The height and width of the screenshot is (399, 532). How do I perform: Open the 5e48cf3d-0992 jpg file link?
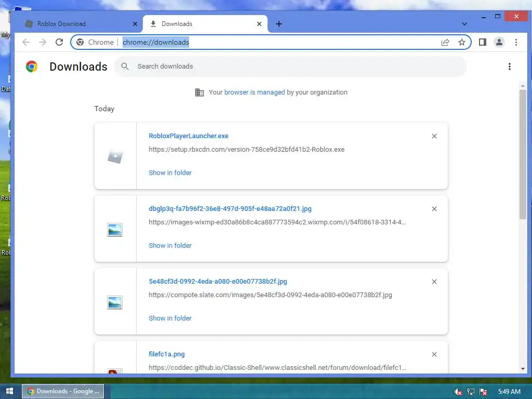pyautogui.click(x=218, y=281)
